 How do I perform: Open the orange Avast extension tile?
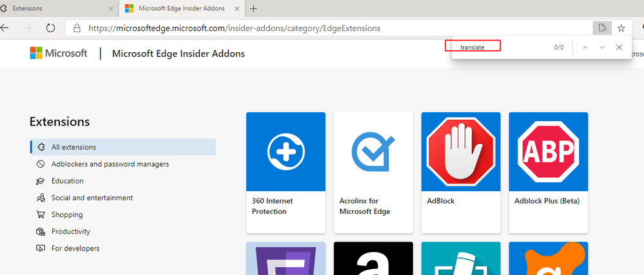[x=549, y=258]
